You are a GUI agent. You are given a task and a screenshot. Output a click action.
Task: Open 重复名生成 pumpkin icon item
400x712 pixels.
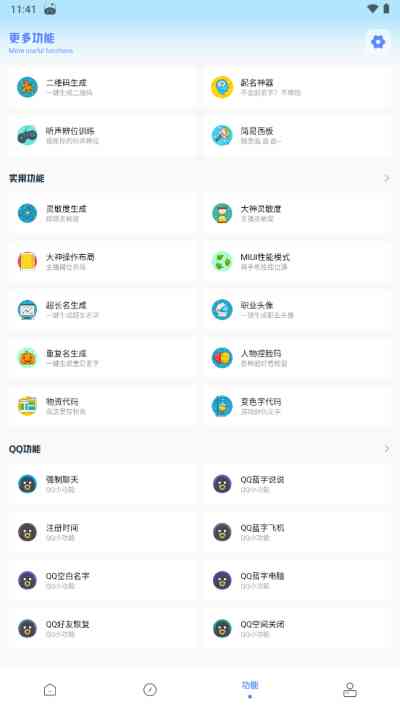click(102, 357)
